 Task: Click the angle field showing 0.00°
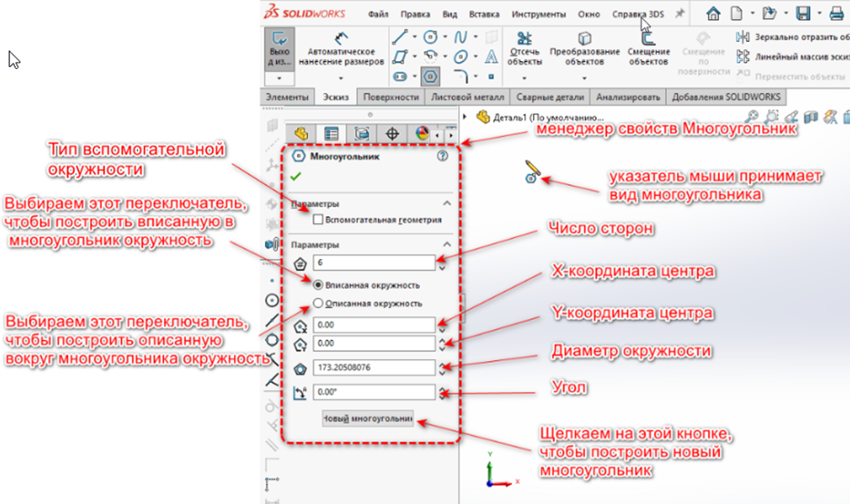[x=374, y=392]
